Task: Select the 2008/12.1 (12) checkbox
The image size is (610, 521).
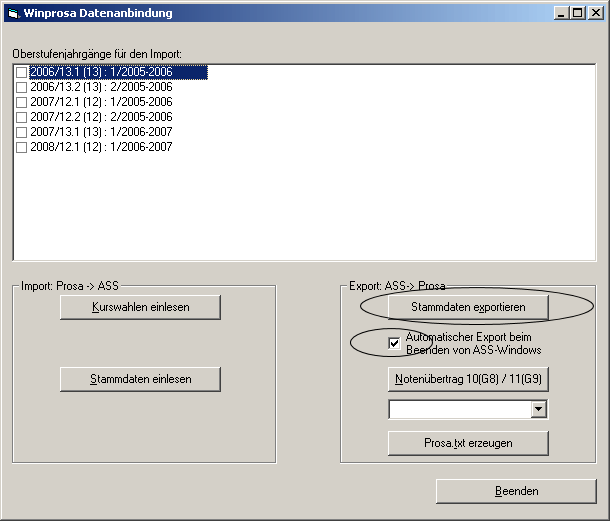Action: coord(22,147)
